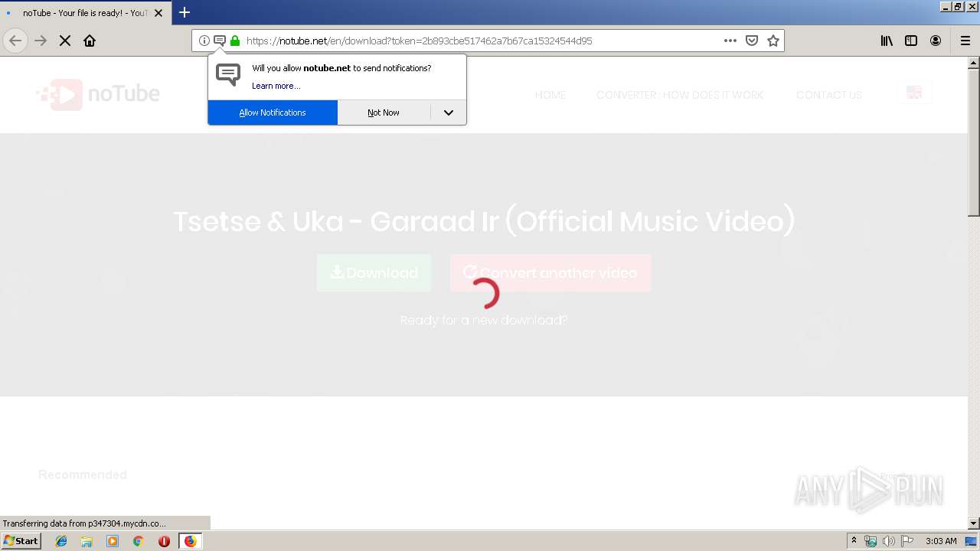Choose Not Now on notification prompt

[x=384, y=112]
